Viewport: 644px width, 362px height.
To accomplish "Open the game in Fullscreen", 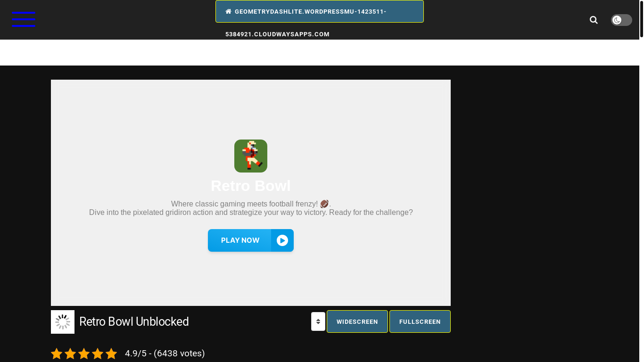I will coord(420,321).
